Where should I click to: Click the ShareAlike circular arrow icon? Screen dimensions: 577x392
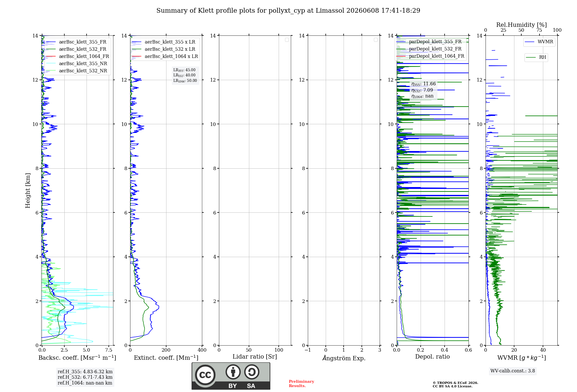252,372
